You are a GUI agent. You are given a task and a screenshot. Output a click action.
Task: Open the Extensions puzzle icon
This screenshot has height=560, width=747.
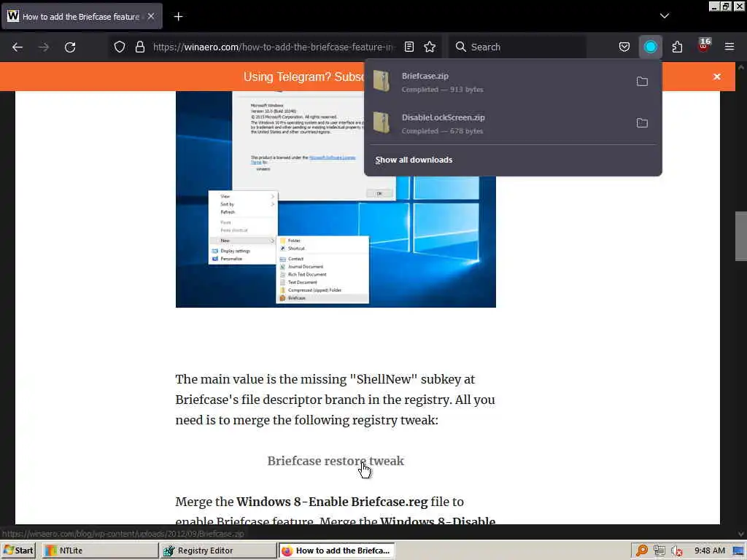tap(677, 47)
